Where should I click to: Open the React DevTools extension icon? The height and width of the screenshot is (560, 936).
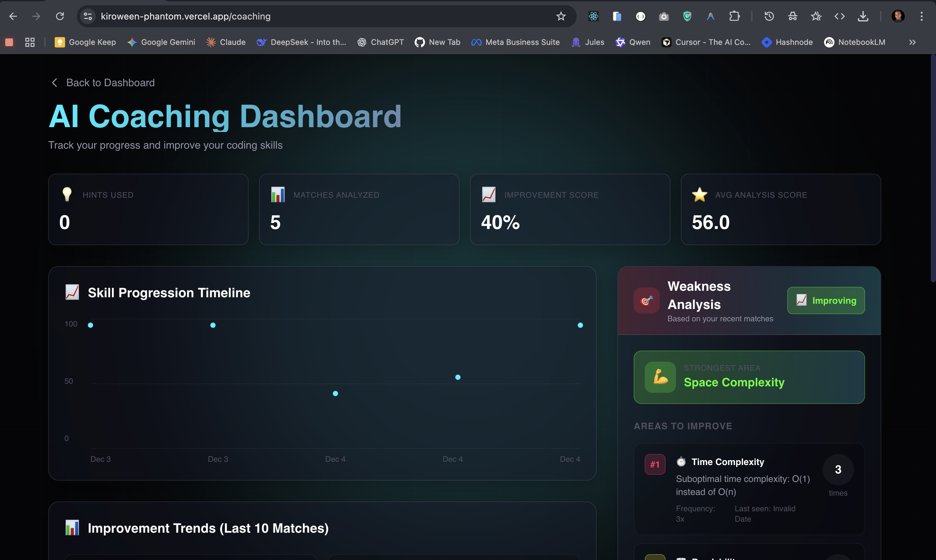593,16
